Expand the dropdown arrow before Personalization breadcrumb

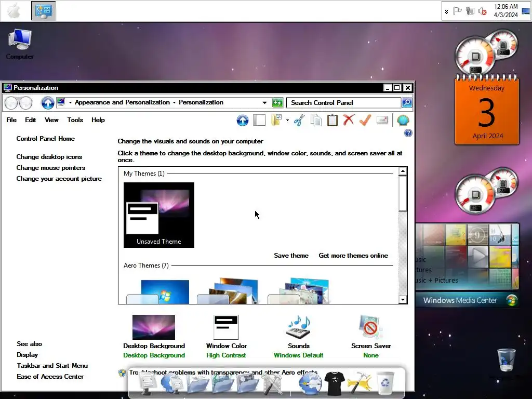[174, 102]
